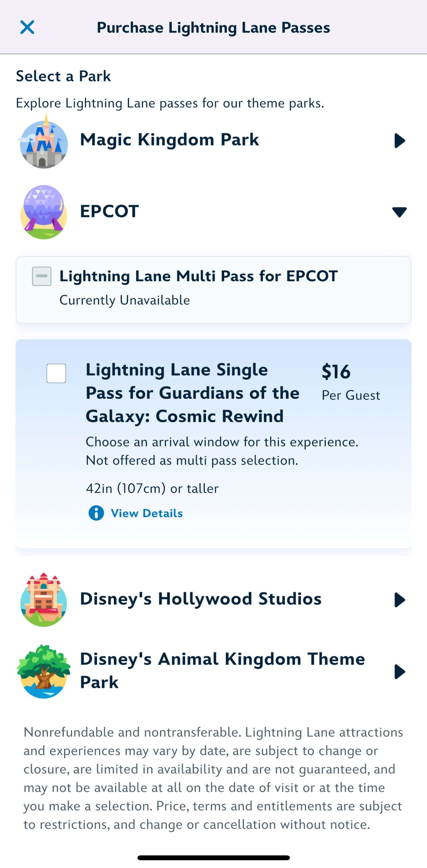Expand Disney's Hollywood Studios arrow
The image size is (427, 868).
400,600
